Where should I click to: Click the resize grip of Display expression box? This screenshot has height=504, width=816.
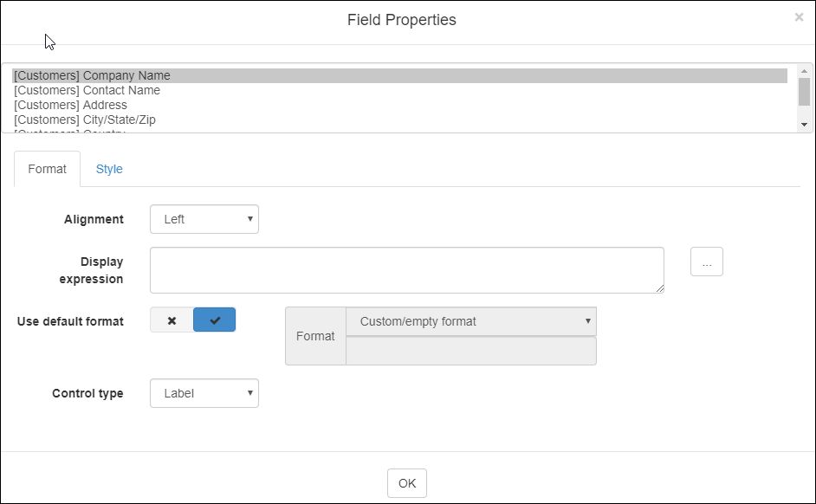click(659, 288)
